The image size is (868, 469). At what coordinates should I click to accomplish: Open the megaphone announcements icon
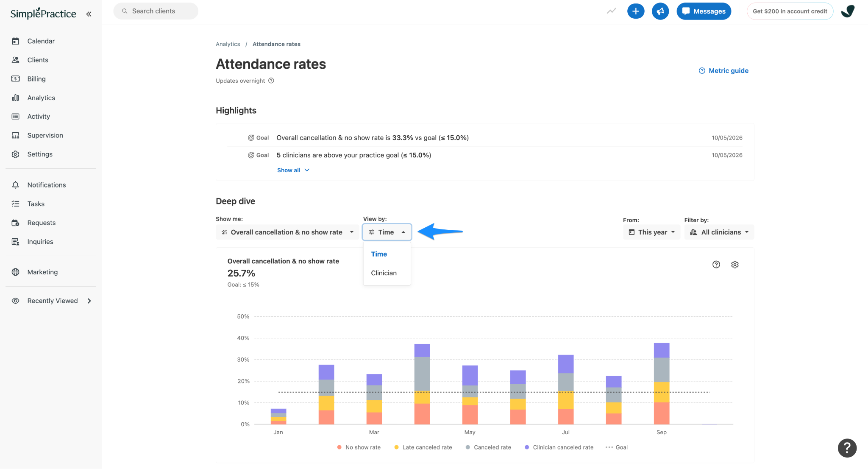tap(660, 11)
